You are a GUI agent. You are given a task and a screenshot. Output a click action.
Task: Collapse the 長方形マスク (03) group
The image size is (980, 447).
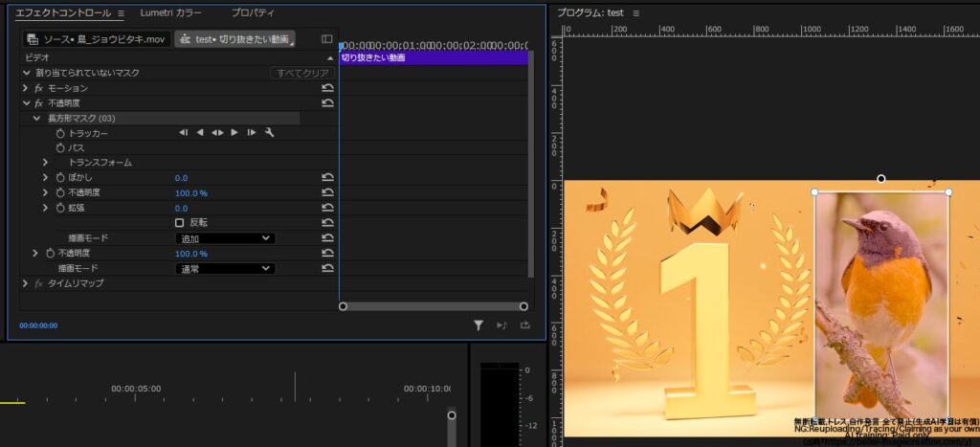[36, 118]
